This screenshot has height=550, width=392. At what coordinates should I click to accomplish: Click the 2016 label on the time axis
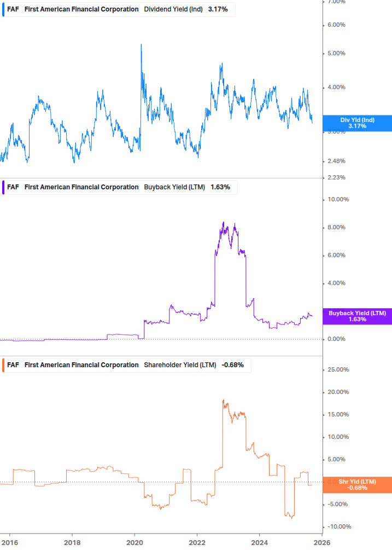[x=10, y=543]
